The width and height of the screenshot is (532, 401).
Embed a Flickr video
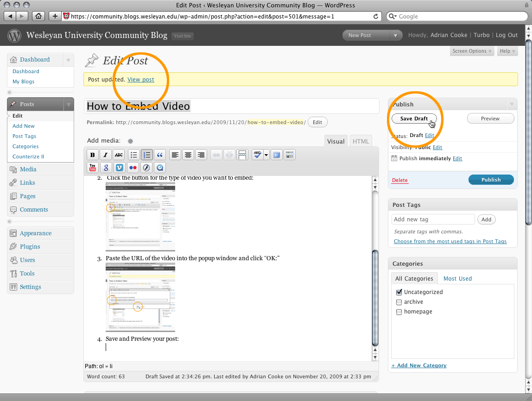(133, 168)
